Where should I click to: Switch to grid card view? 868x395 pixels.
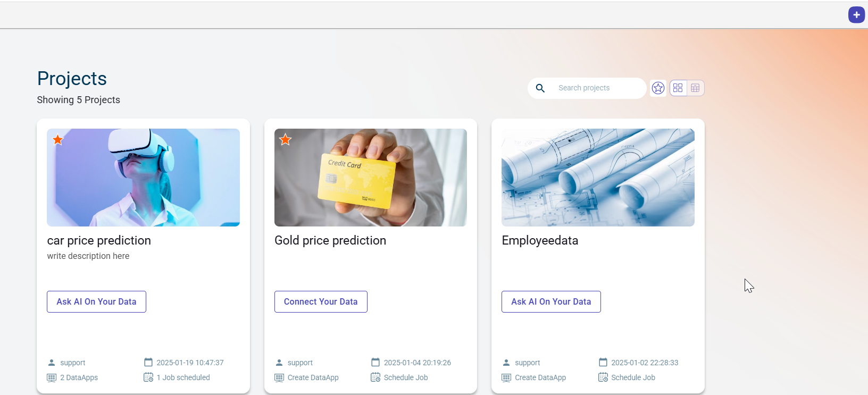point(678,88)
